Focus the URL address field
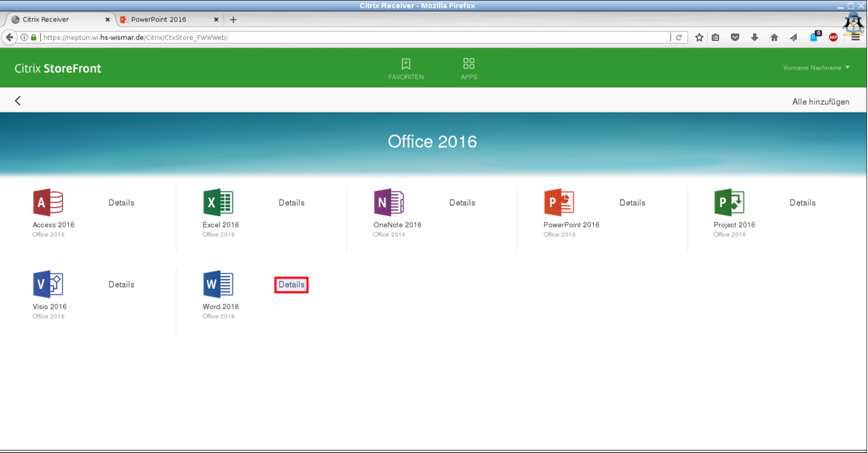Image resolution: width=868 pixels, height=453 pixels. click(353, 37)
